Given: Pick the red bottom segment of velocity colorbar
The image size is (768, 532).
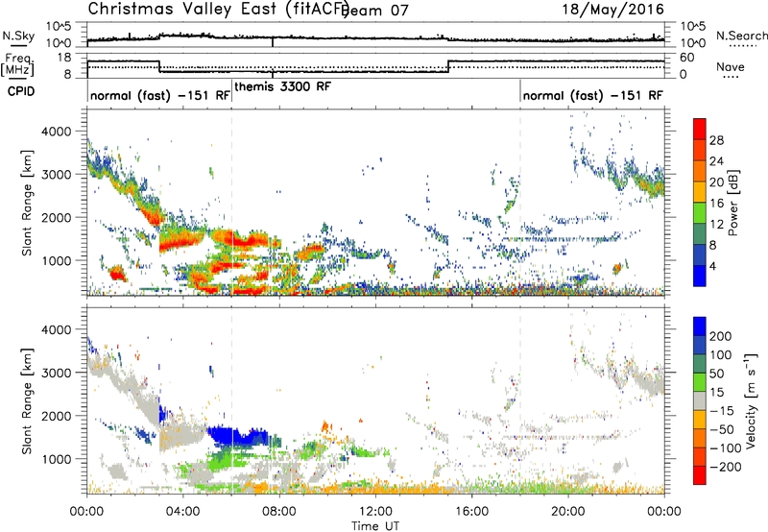Looking at the screenshot, I should (x=700, y=475).
